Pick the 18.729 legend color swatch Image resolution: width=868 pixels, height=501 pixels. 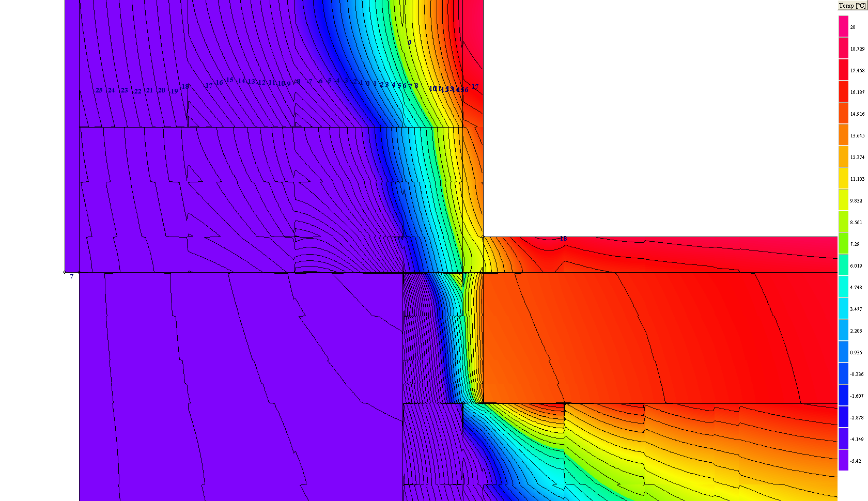click(843, 48)
